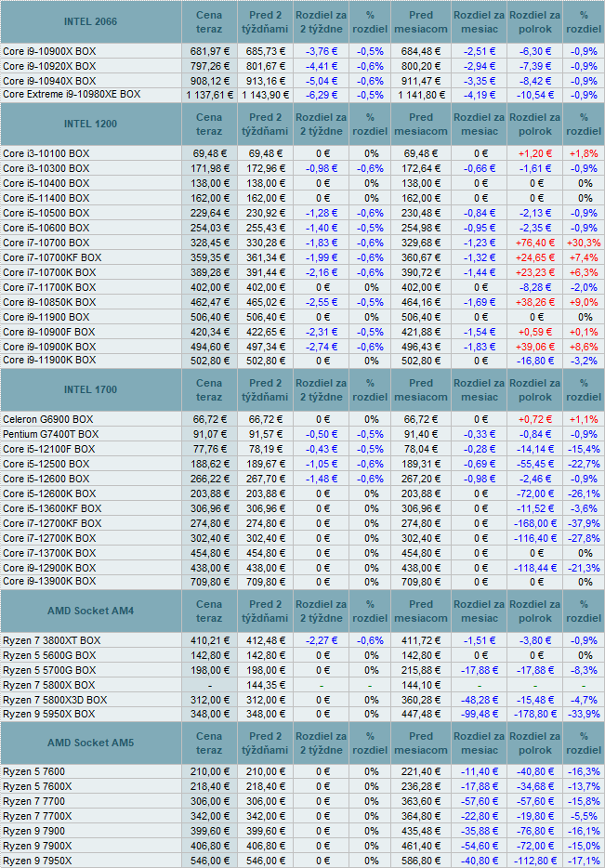Click the +1,20 € half-year difference cell
Screen dimensions: 605x868
coord(535,154)
